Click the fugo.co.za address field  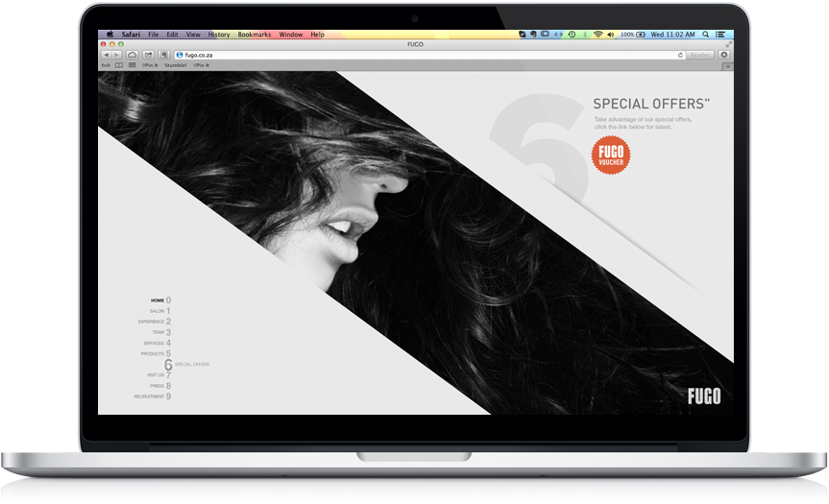click(429, 55)
